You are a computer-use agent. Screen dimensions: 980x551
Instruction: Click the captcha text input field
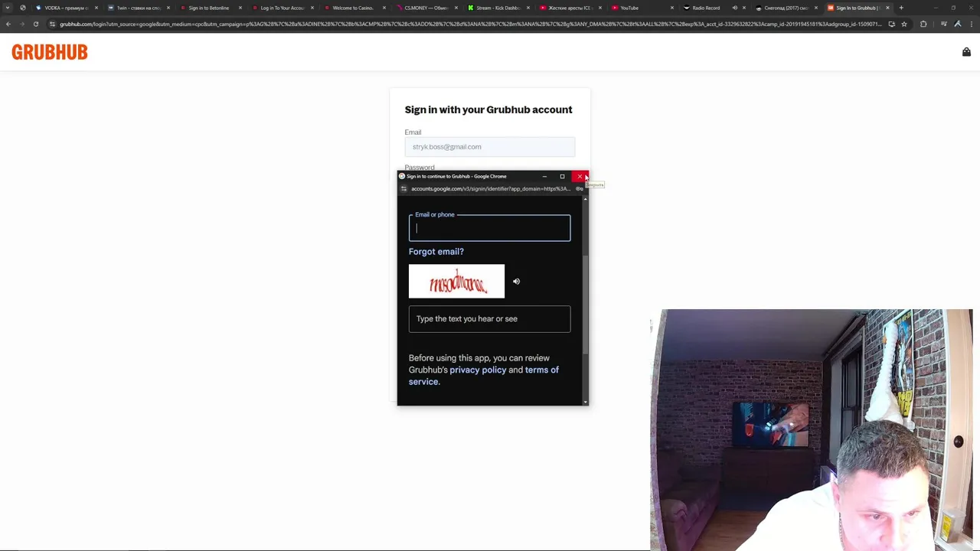489,319
